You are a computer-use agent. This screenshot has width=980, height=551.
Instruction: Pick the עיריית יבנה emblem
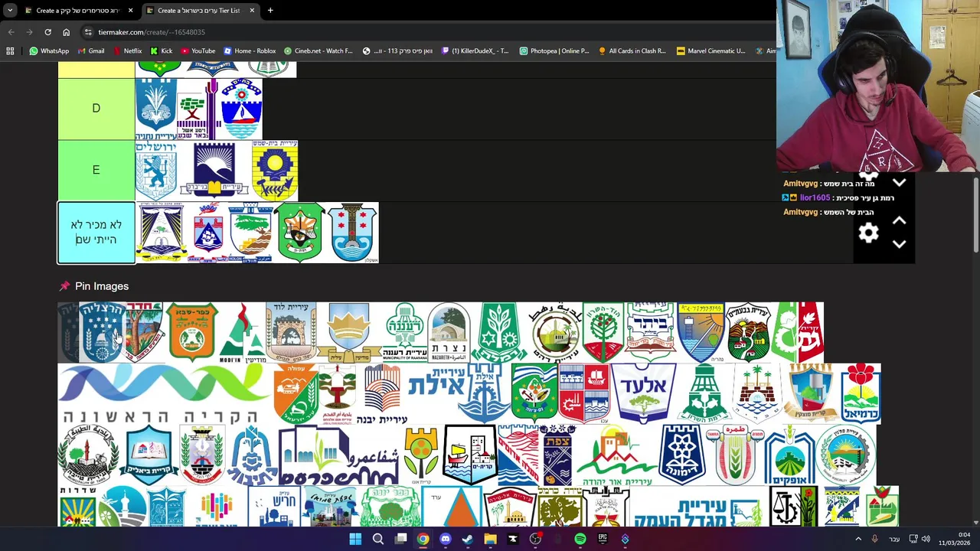pos(382,394)
